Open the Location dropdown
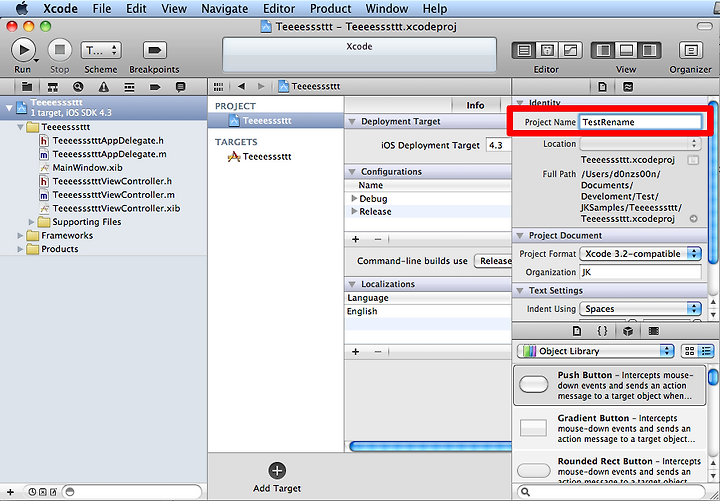Image resolution: width=720 pixels, height=501 pixels. point(641,144)
